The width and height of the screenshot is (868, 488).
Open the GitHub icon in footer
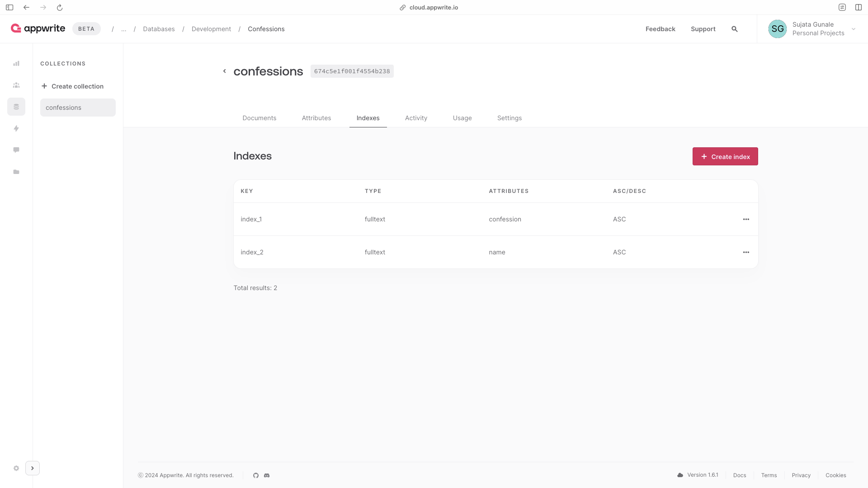256,475
